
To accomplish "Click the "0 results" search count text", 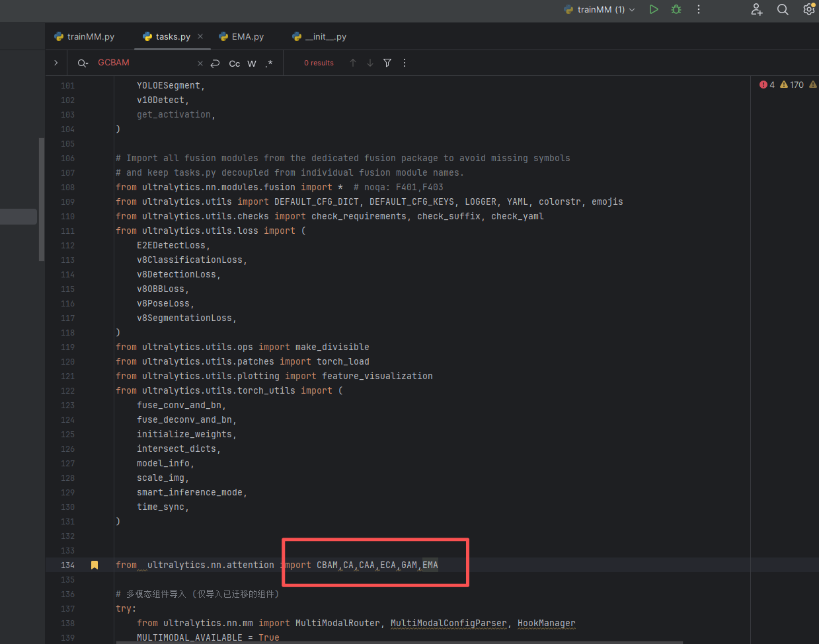I will click(x=319, y=63).
